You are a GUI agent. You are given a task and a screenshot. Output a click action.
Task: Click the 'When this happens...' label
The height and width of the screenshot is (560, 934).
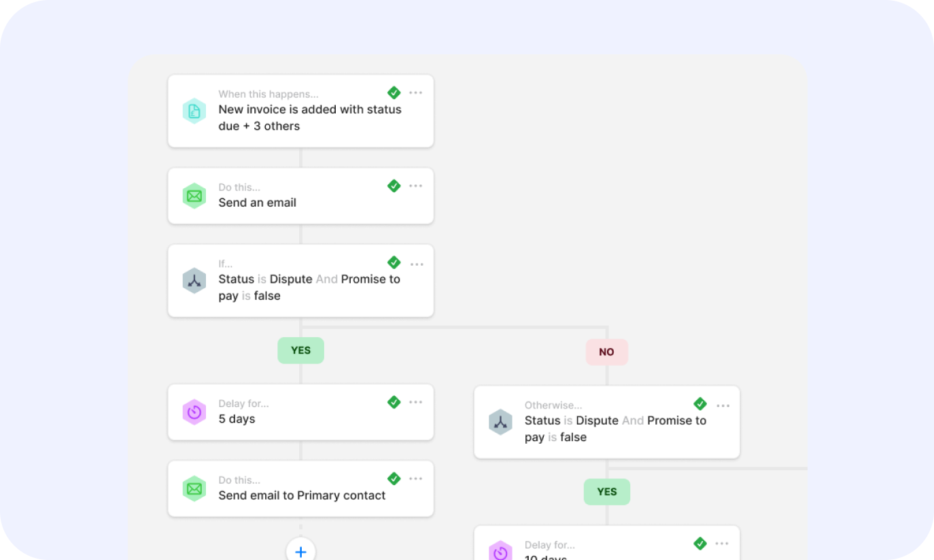(268, 94)
